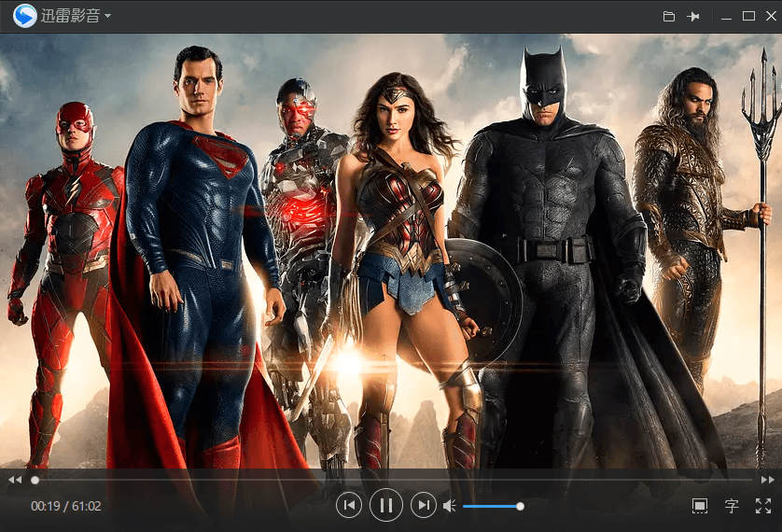Open subtitle settings (字 icon)

[x=732, y=506]
